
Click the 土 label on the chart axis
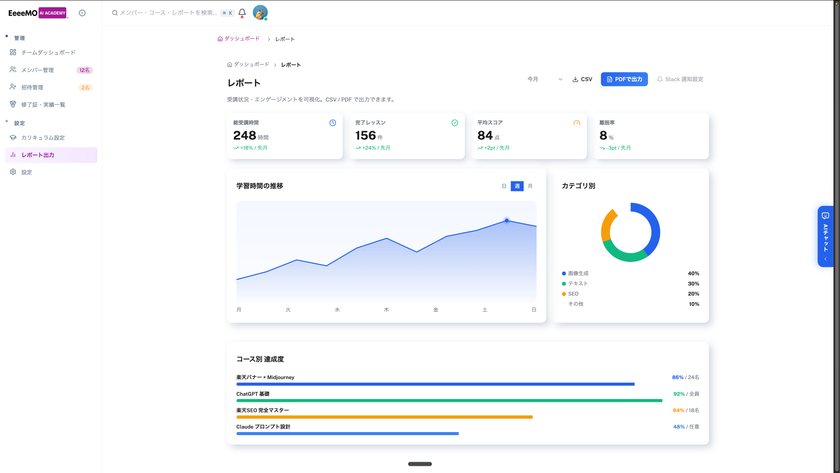tap(485, 310)
